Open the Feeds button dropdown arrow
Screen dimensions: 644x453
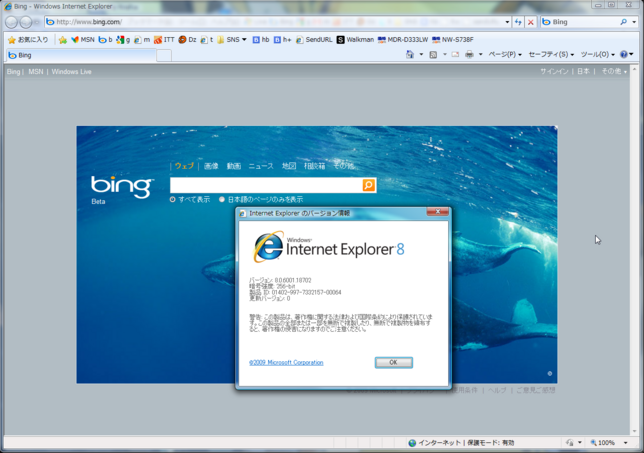[444, 55]
